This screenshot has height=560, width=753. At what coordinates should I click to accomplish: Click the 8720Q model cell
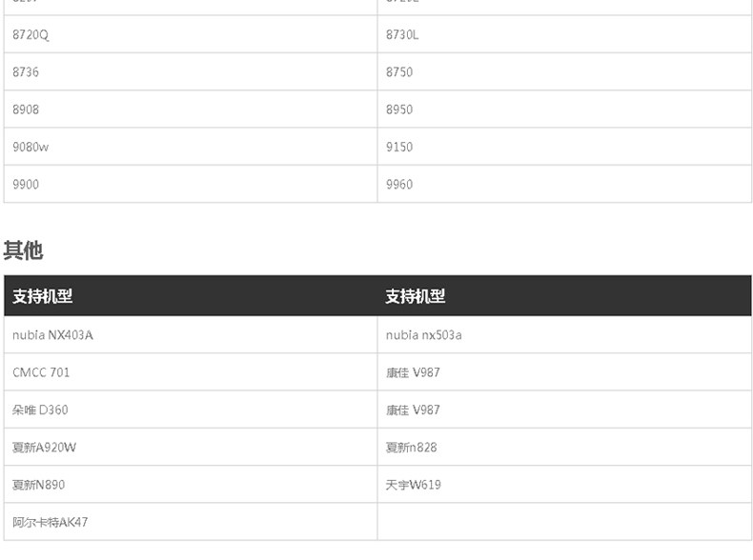[31, 35]
